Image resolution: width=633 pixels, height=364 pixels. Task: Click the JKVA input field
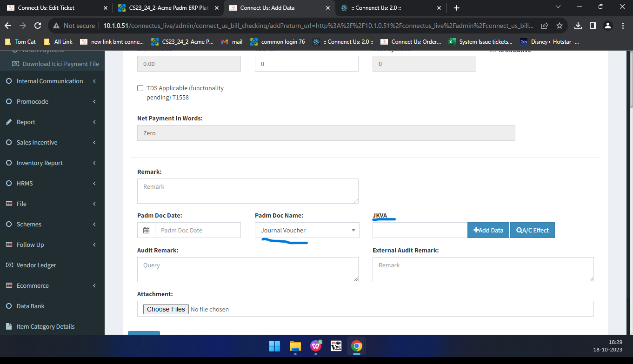click(420, 230)
